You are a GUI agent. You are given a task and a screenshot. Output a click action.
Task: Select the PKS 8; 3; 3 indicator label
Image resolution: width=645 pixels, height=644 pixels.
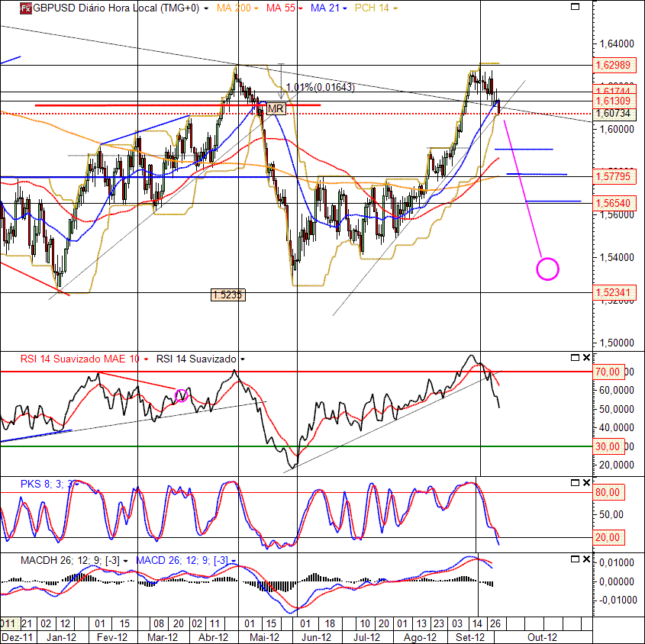point(48,484)
